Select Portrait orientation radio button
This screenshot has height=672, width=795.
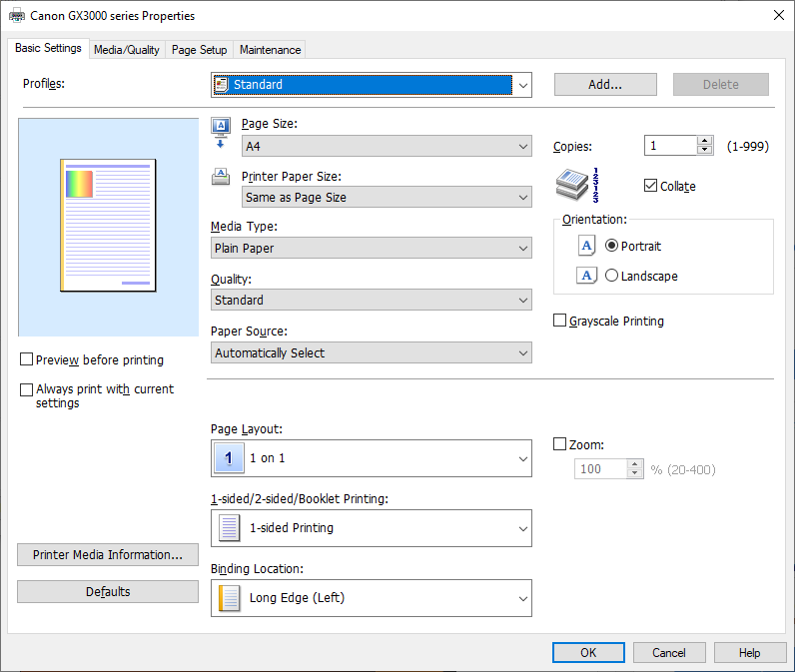[x=611, y=246]
